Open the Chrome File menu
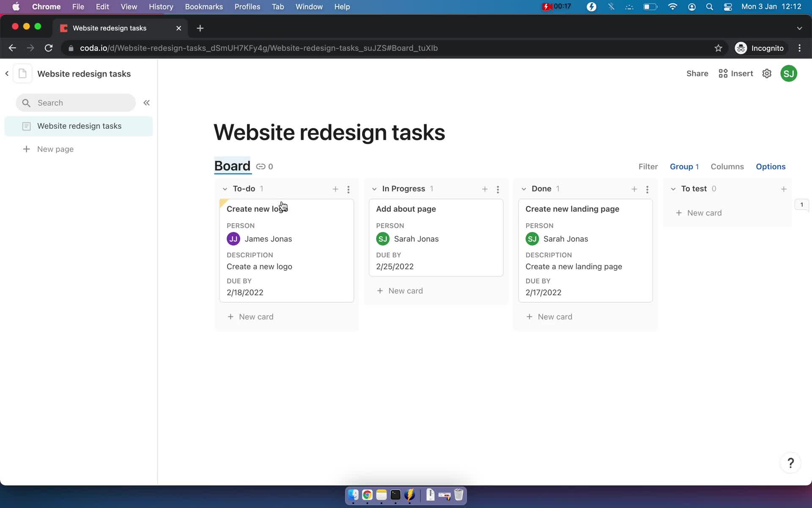Image resolution: width=812 pixels, height=508 pixels. (x=78, y=7)
